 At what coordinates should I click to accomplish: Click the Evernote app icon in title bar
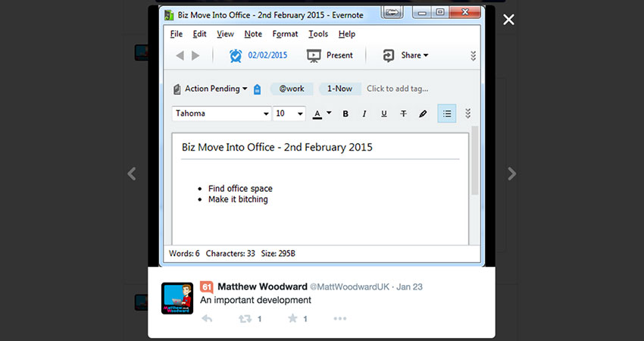[169, 15]
